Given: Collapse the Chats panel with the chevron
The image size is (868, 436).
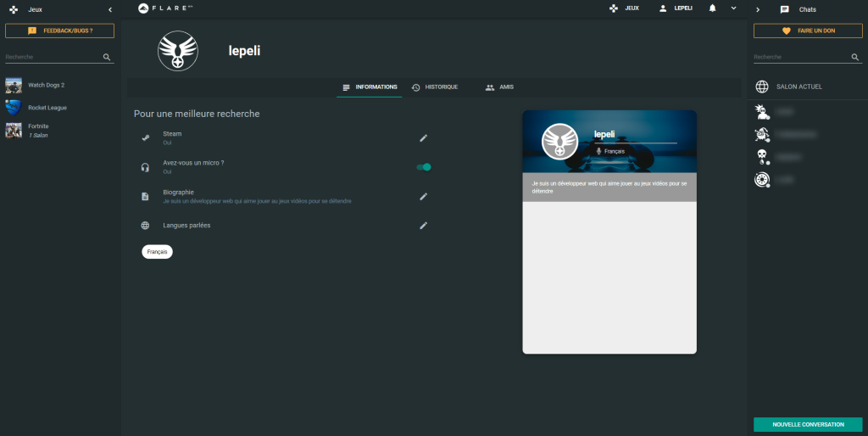Looking at the screenshot, I should tap(758, 9).
